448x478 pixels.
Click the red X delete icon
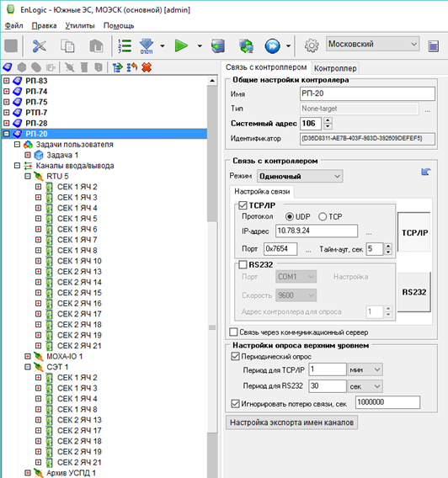[x=147, y=67]
